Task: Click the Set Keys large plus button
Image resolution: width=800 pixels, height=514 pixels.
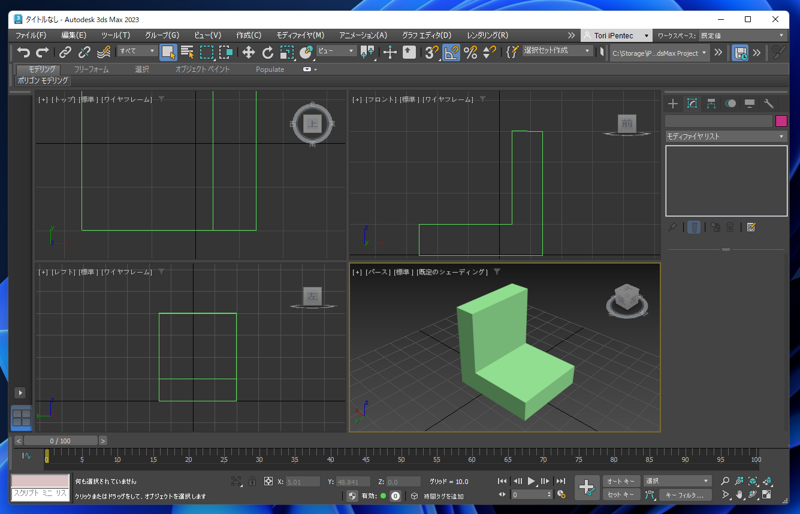Action: click(x=587, y=487)
